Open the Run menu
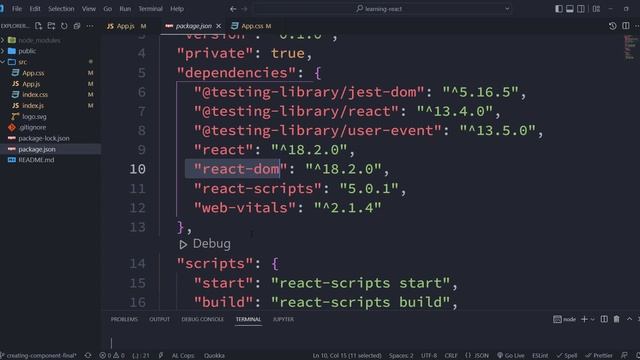The height and width of the screenshot is (360, 640). click(125, 9)
